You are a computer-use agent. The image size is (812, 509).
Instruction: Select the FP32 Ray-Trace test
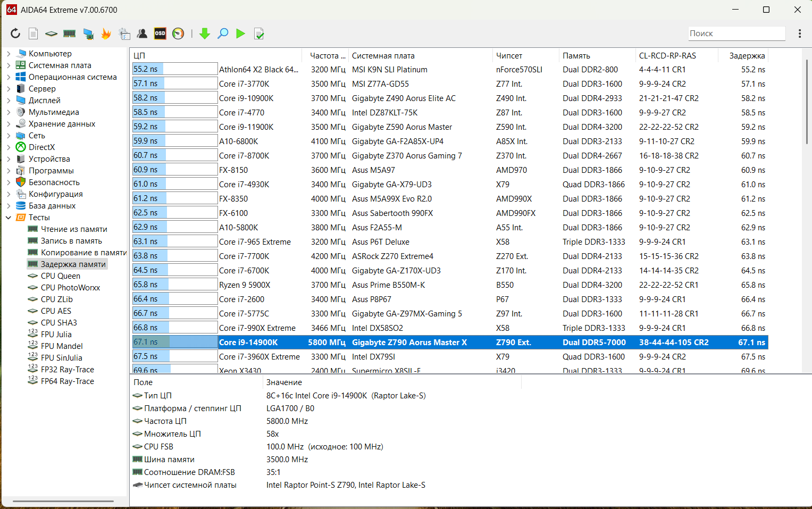pyautogui.click(x=67, y=370)
